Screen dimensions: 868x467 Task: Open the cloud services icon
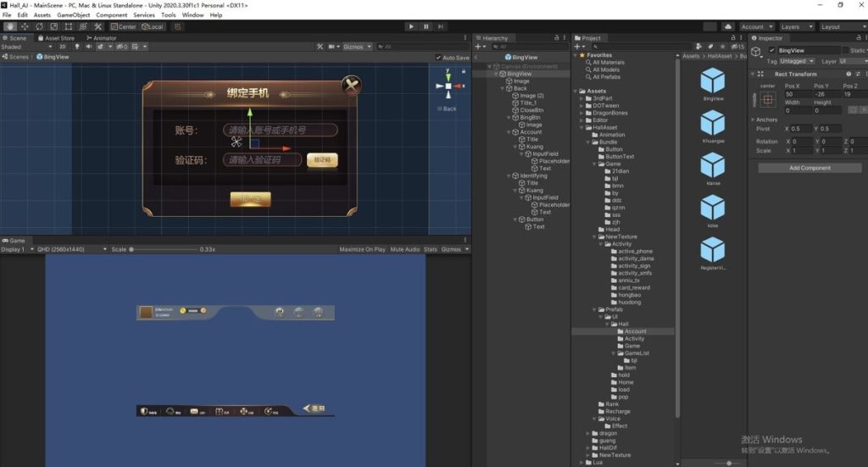pos(727,27)
